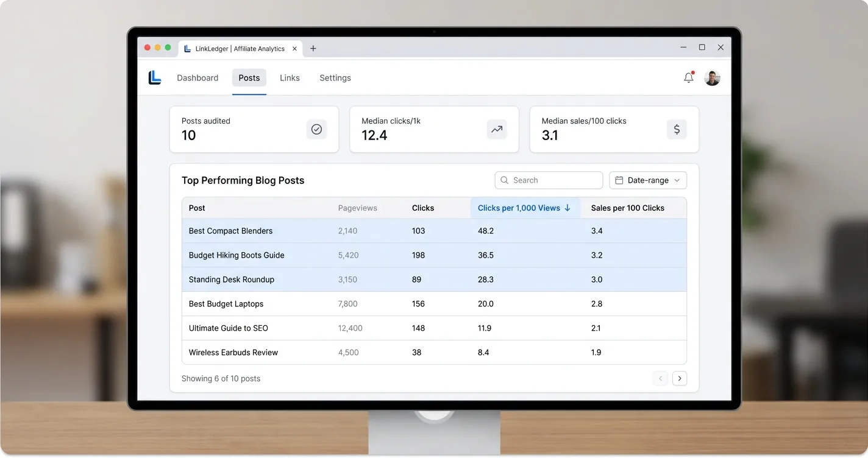Click the LinkLedger logo icon

click(x=155, y=77)
